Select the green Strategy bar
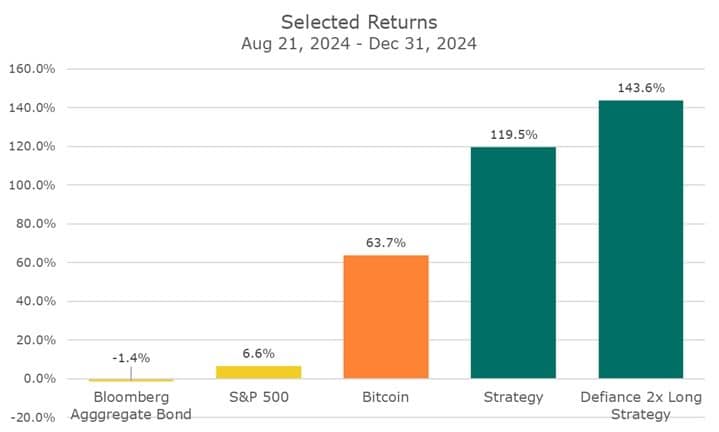The image size is (719, 432). [x=513, y=263]
